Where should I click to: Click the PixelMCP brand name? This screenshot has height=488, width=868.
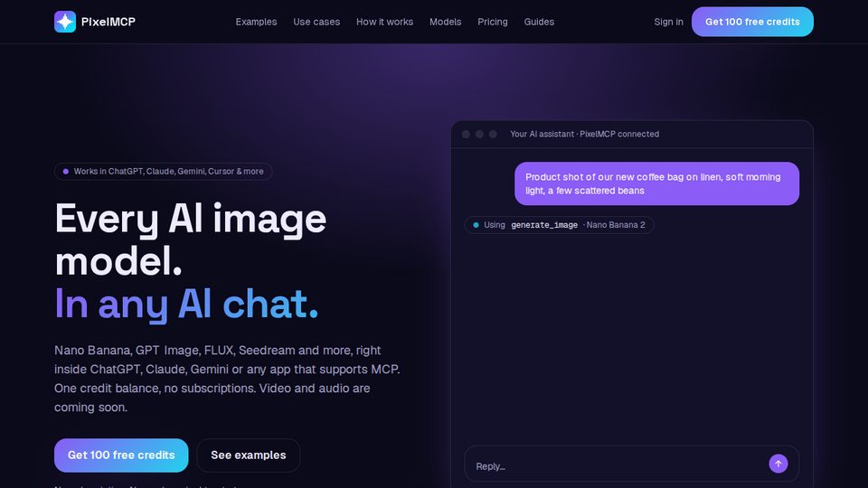click(x=108, y=22)
